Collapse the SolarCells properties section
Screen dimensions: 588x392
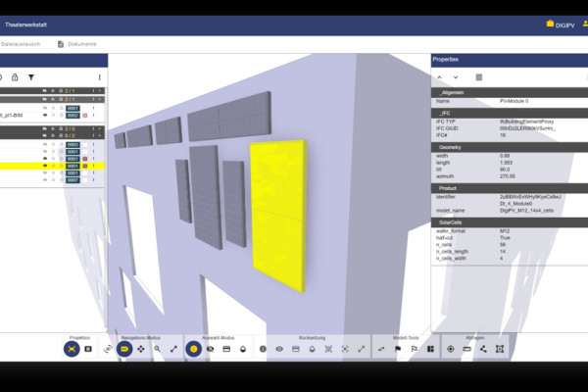click(x=510, y=222)
